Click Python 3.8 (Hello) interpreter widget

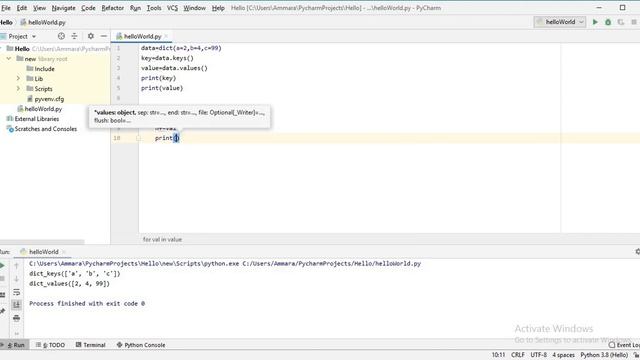coord(604,355)
